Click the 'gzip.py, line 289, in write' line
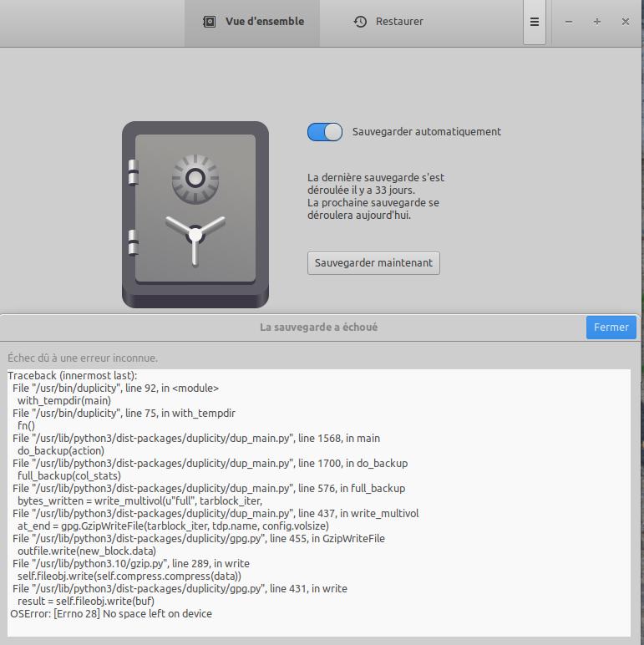Image resolution: width=644 pixels, height=645 pixels. click(x=131, y=564)
